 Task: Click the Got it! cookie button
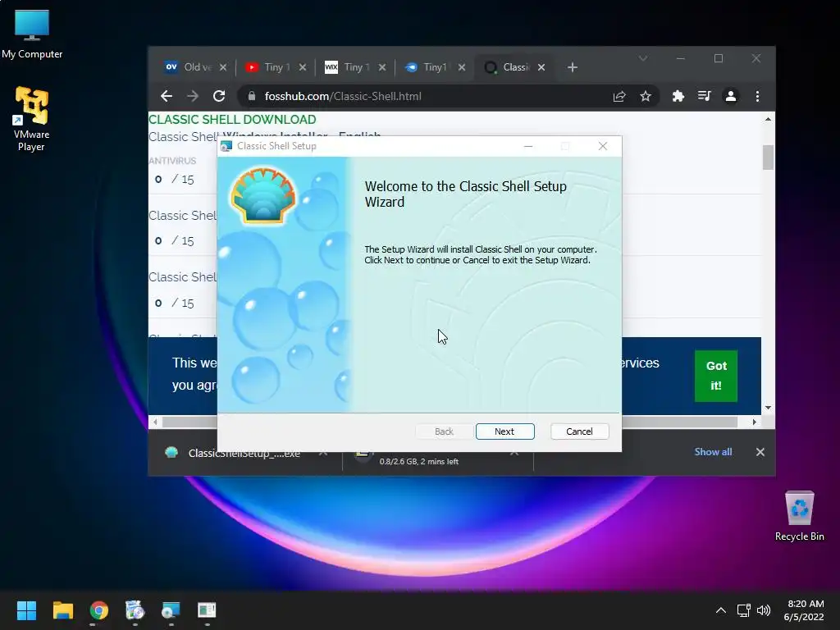[x=715, y=376]
